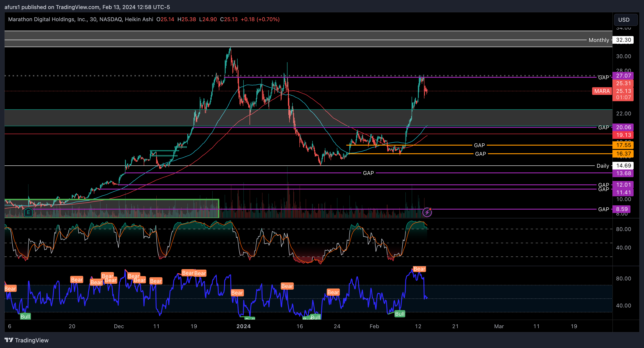The height and width of the screenshot is (348, 644).
Task: Click the +0.18 (+0.70%) change value
Action: (x=260, y=19)
